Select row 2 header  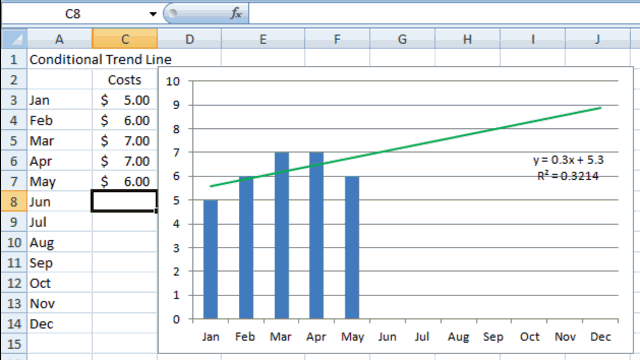[x=14, y=80]
